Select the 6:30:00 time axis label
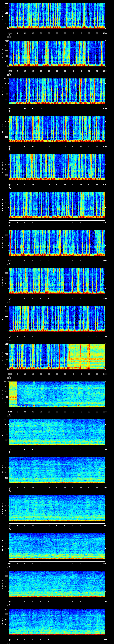Image resolution: width=114 pixels, height=644 pixels. (9, 639)
